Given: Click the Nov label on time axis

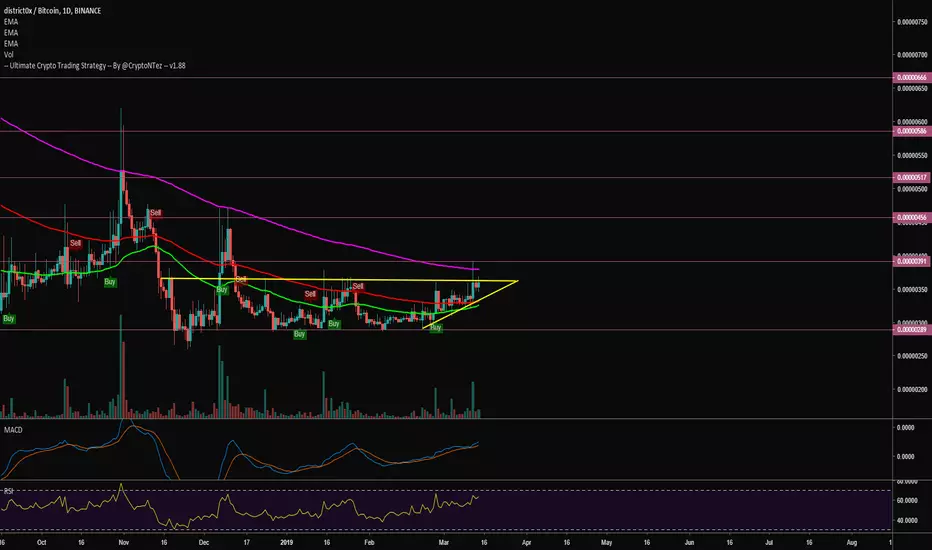Looking at the screenshot, I should pos(124,543).
